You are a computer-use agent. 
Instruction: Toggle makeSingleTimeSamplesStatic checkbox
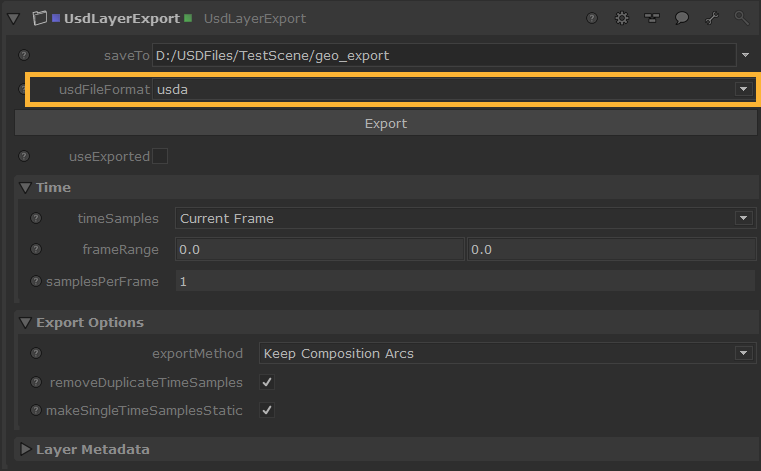click(x=267, y=410)
